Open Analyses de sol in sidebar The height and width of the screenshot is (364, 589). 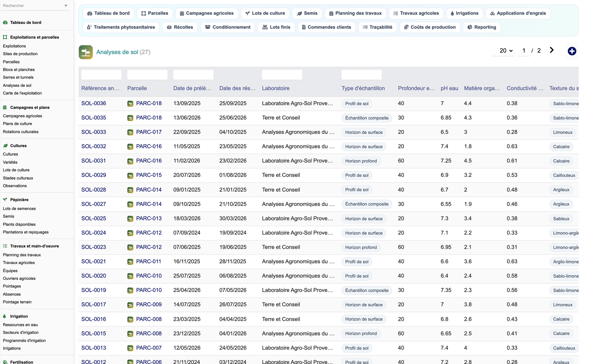pyautogui.click(x=17, y=85)
